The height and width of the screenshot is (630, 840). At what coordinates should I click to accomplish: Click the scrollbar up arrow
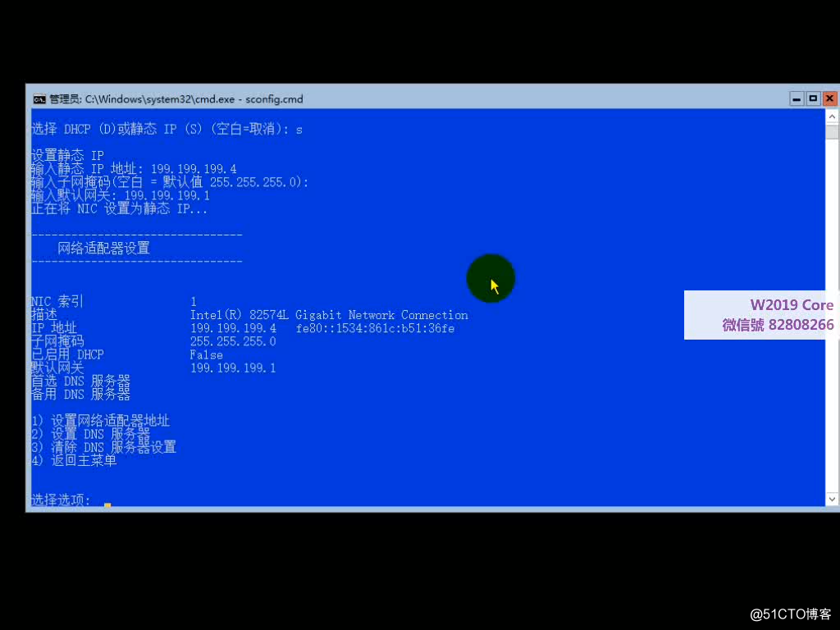tap(832, 116)
